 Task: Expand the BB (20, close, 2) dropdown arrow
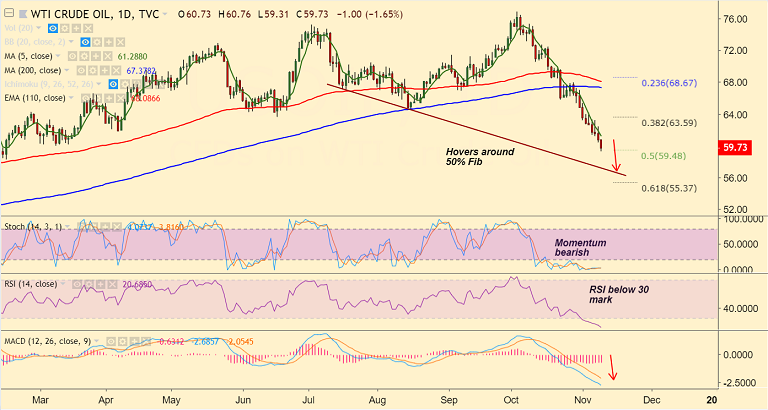(71, 42)
